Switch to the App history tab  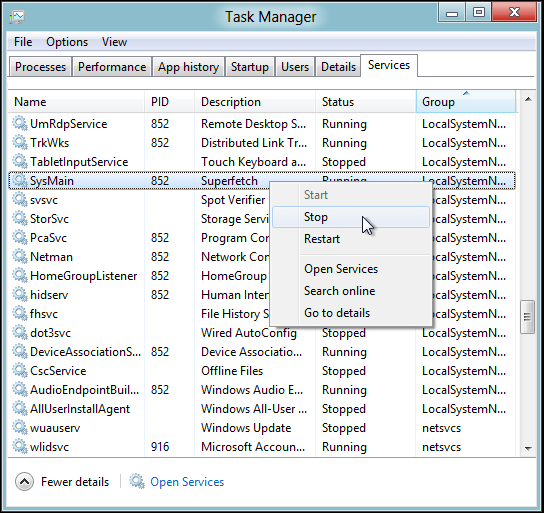pyautogui.click(x=188, y=67)
